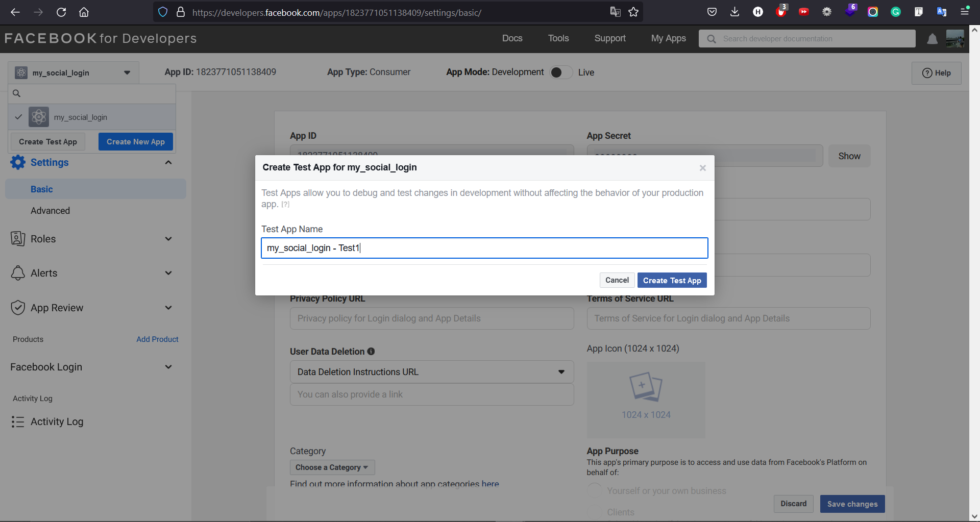Click the page scrollbar down arrow

tap(974, 516)
